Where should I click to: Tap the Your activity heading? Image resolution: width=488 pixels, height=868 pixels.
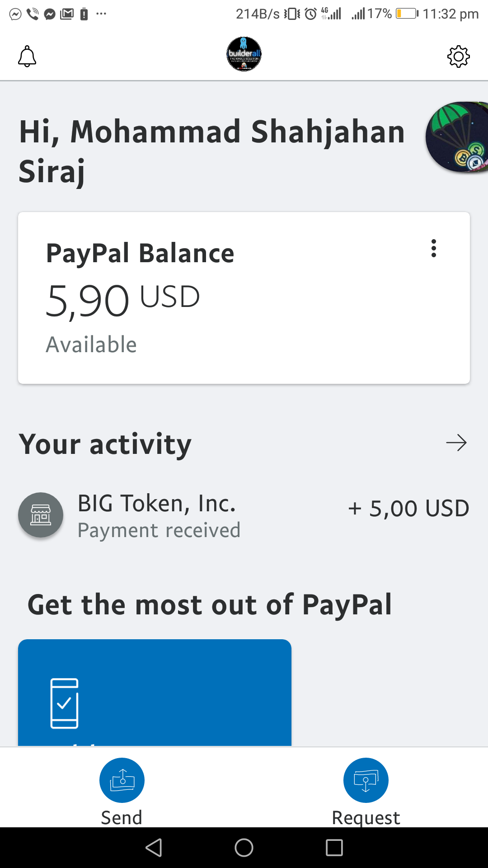(x=105, y=444)
